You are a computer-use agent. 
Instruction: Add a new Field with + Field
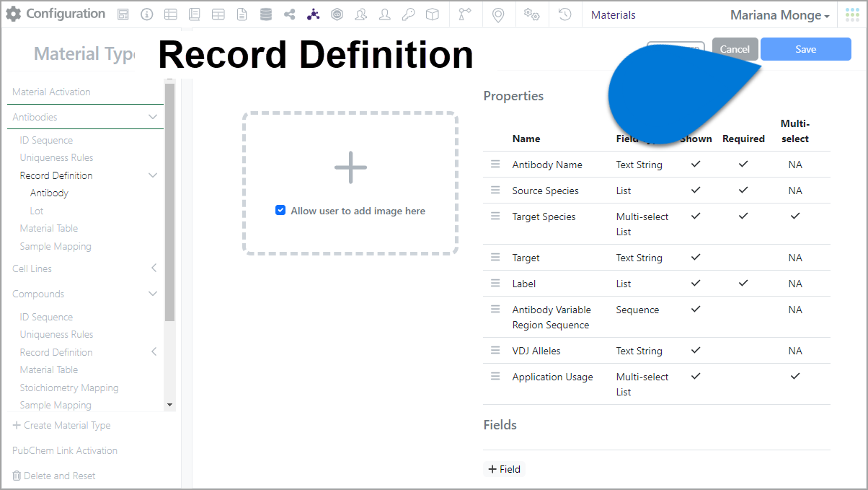pyautogui.click(x=504, y=469)
